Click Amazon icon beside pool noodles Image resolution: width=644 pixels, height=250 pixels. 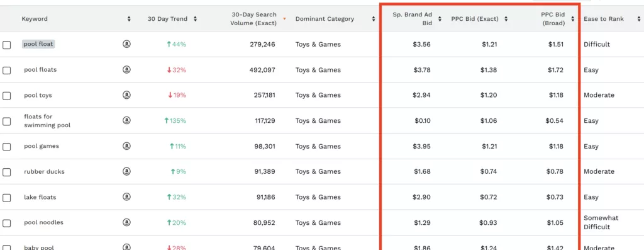coord(126,222)
